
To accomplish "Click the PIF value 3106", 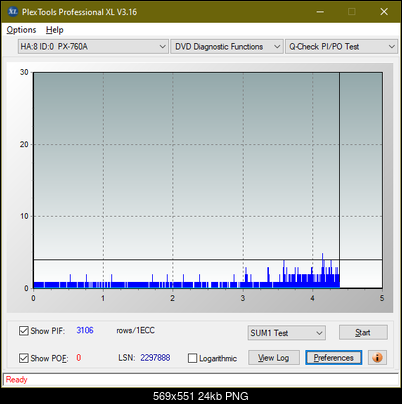I will (85, 330).
